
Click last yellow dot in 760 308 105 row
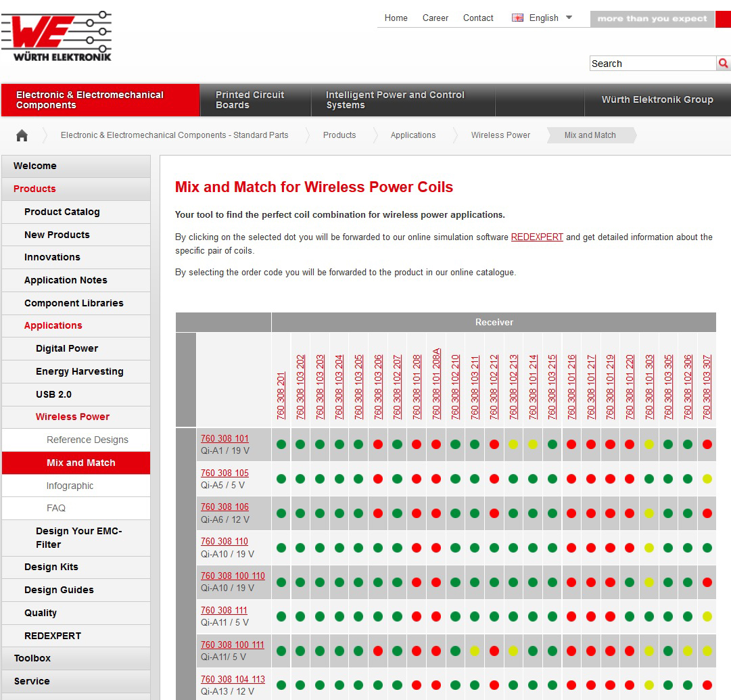click(707, 479)
